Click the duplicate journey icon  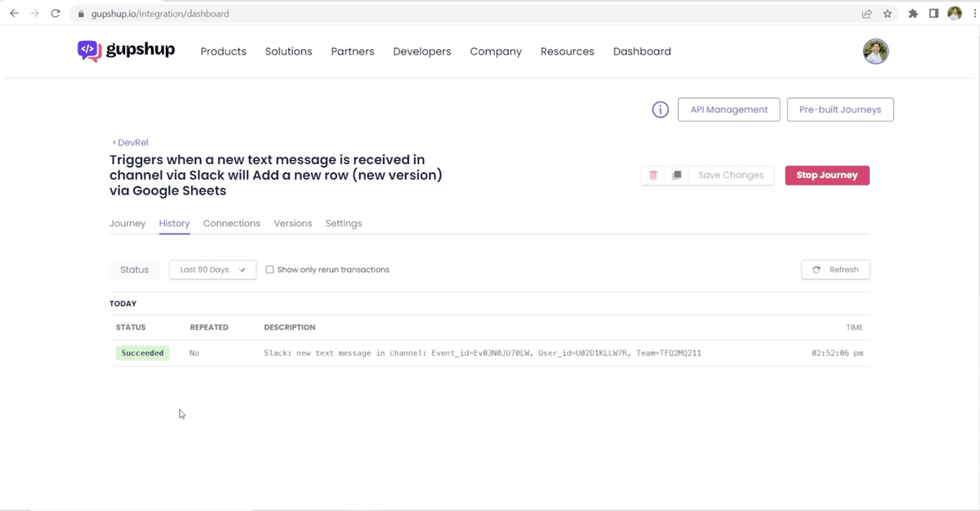(676, 176)
